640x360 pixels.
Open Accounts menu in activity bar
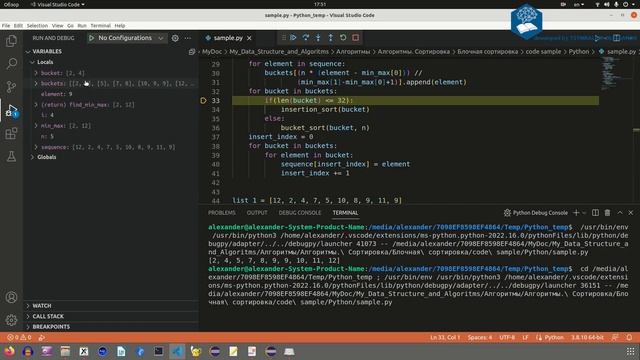pyautogui.click(x=11, y=297)
